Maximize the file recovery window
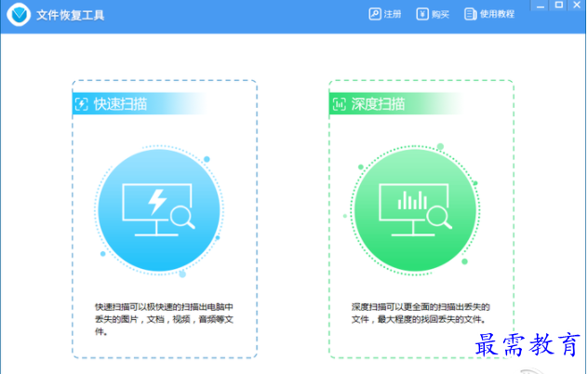The height and width of the screenshot is (374, 588). pyautogui.click(x=559, y=6)
